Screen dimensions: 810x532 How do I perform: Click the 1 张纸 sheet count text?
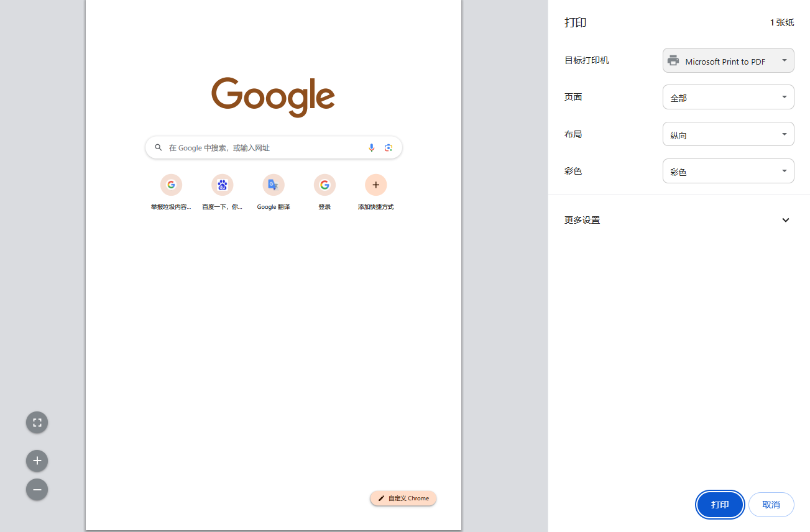point(782,22)
